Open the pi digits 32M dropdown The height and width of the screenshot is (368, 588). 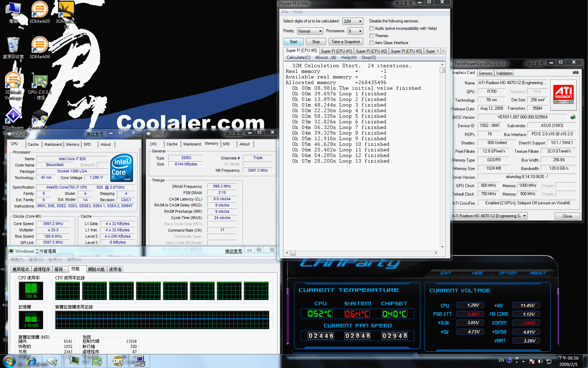tap(352, 21)
